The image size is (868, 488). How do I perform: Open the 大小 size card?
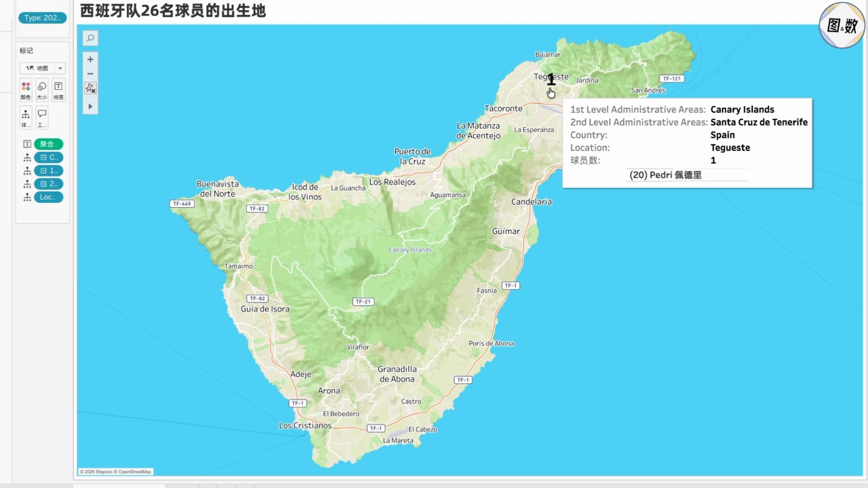pos(42,90)
